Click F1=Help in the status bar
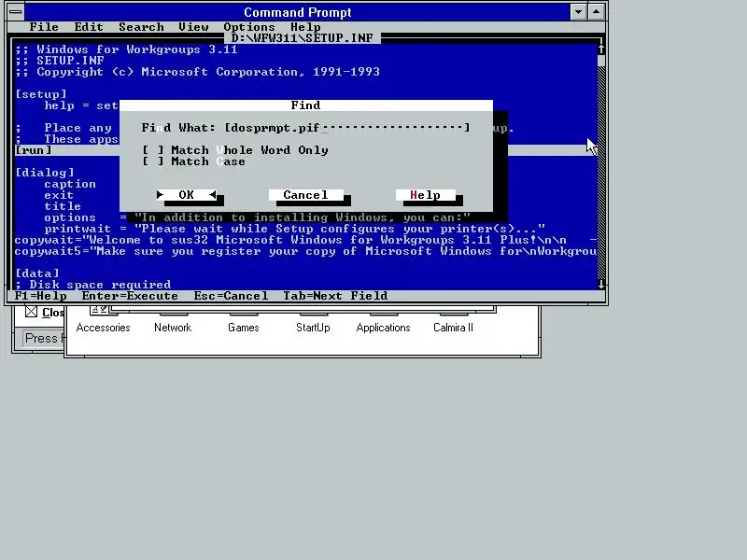This screenshot has height=560, width=747. 41,296
